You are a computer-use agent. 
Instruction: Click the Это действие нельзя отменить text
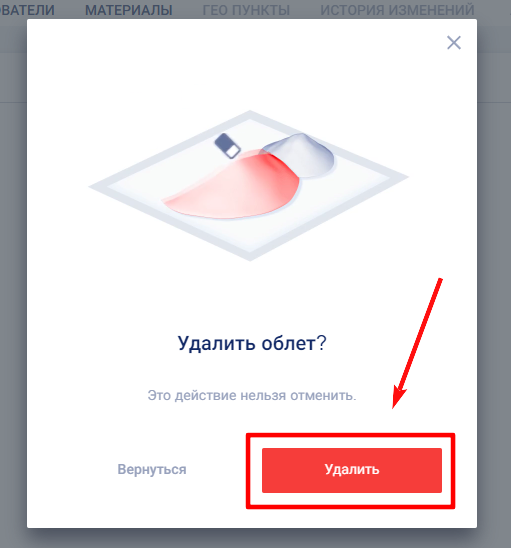tap(252, 395)
